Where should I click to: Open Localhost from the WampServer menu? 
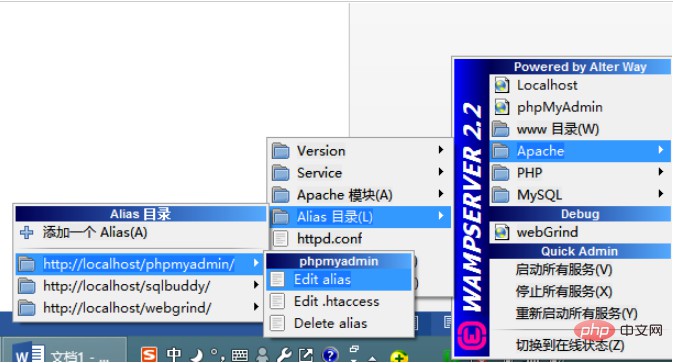[580, 85]
